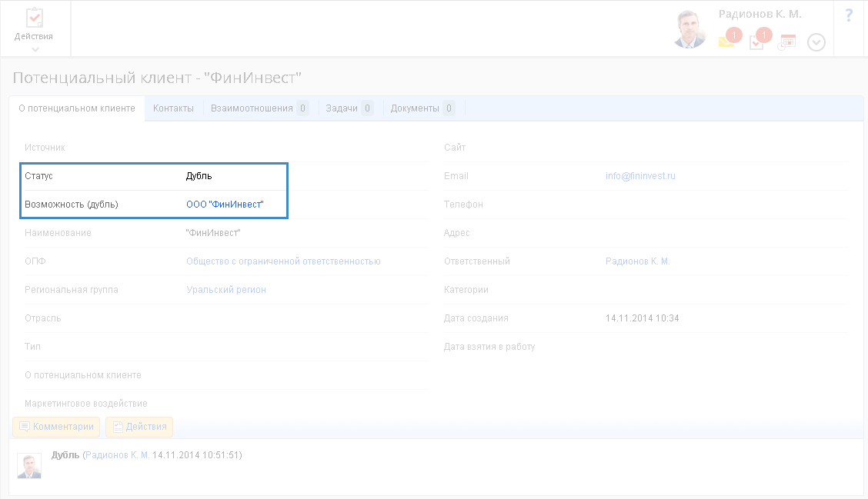Expand the circled arrow user menu
This screenshot has height=499, width=868.
point(816,43)
